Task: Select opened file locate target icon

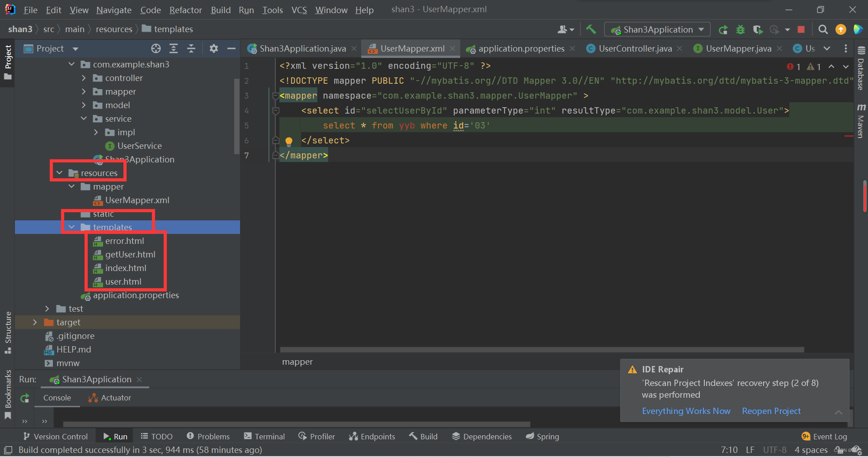Action: [x=156, y=48]
